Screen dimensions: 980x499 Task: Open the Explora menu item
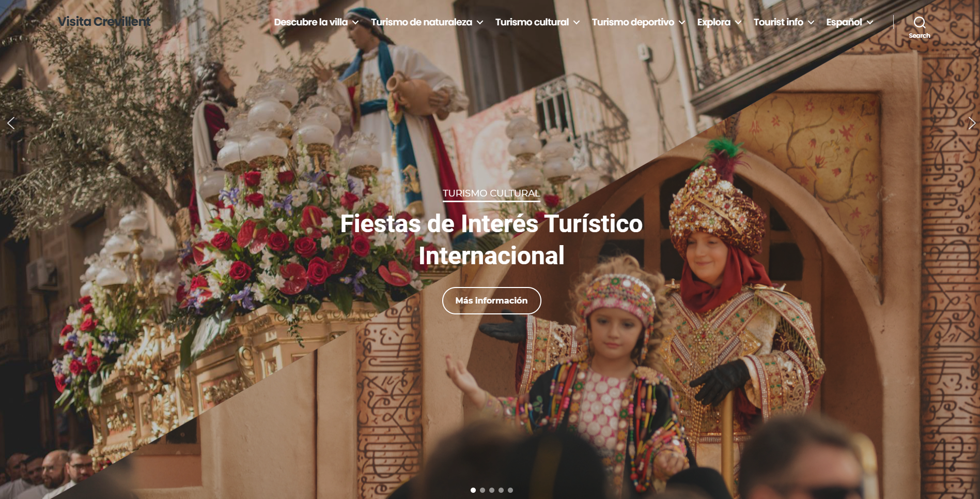(x=713, y=22)
